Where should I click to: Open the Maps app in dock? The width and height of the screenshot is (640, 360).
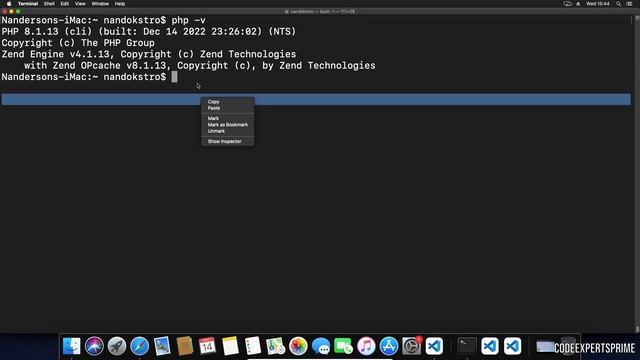tap(276, 346)
